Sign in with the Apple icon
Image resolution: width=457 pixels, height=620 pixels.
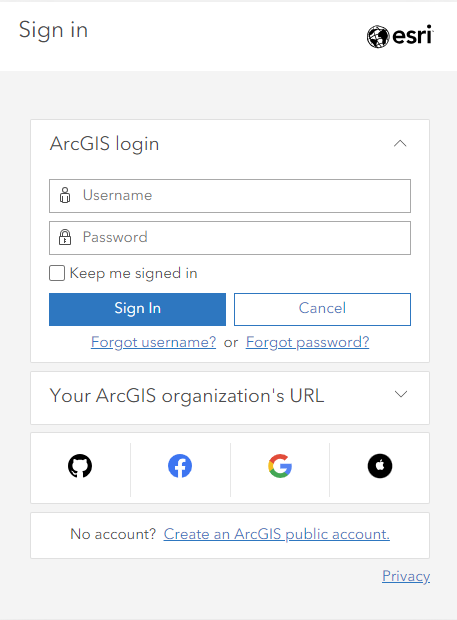point(380,466)
